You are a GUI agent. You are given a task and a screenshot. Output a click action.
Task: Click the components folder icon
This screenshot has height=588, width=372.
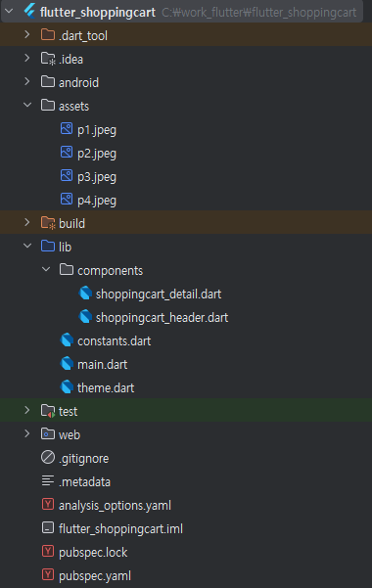67,270
